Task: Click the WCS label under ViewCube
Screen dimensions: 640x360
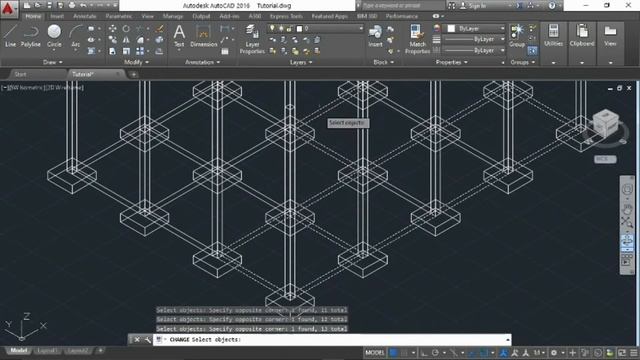Action: click(605, 159)
